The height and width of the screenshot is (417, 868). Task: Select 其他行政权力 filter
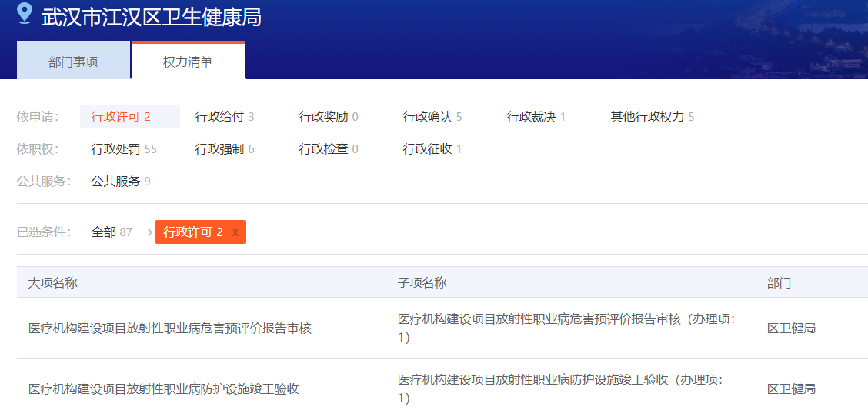(652, 117)
